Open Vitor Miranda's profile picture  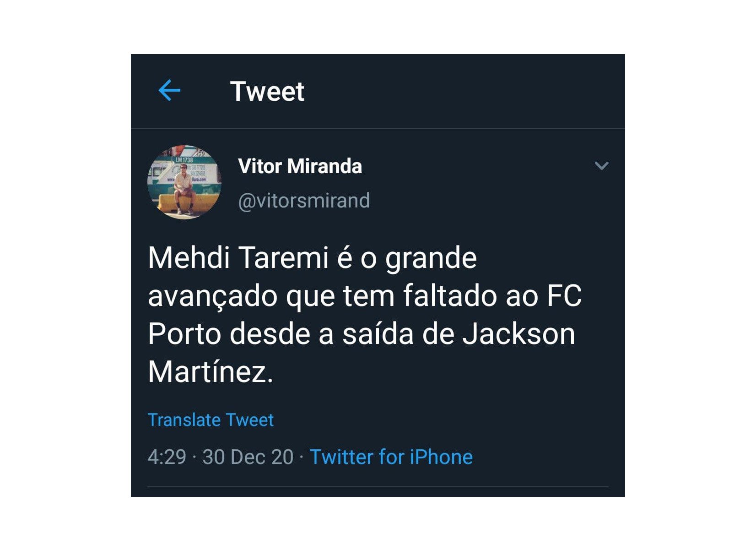click(x=184, y=182)
